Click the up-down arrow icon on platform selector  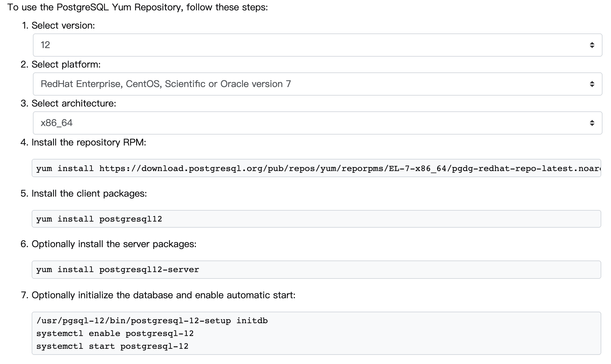click(592, 84)
